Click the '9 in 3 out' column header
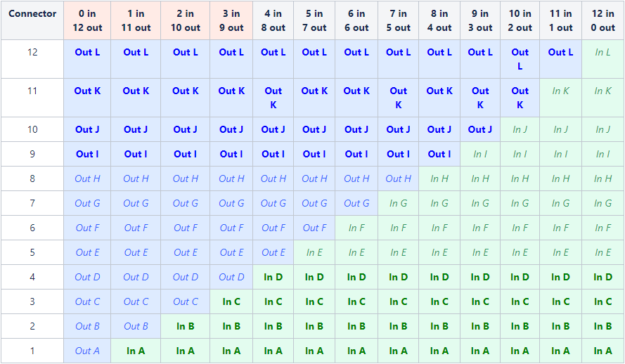 (480, 20)
